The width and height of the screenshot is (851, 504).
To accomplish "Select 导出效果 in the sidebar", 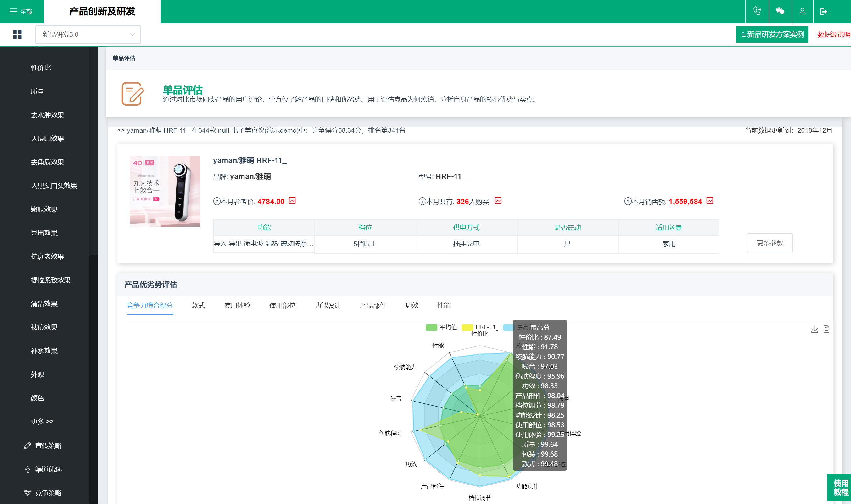I will 44,233.
